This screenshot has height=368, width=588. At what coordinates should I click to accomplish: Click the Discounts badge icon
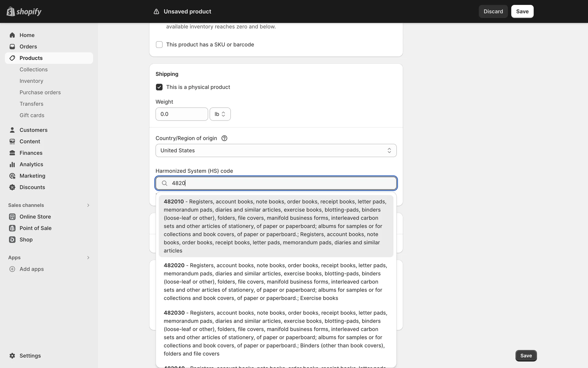(x=12, y=187)
